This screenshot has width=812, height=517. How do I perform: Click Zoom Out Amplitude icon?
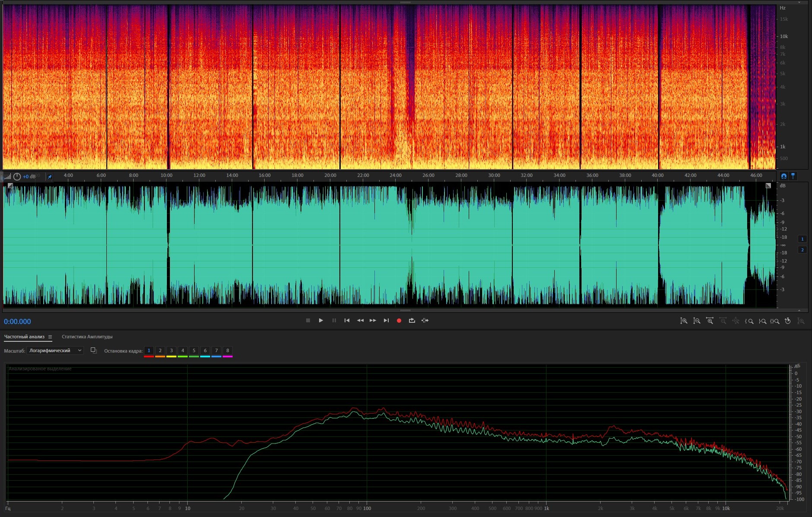click(697, 321)
